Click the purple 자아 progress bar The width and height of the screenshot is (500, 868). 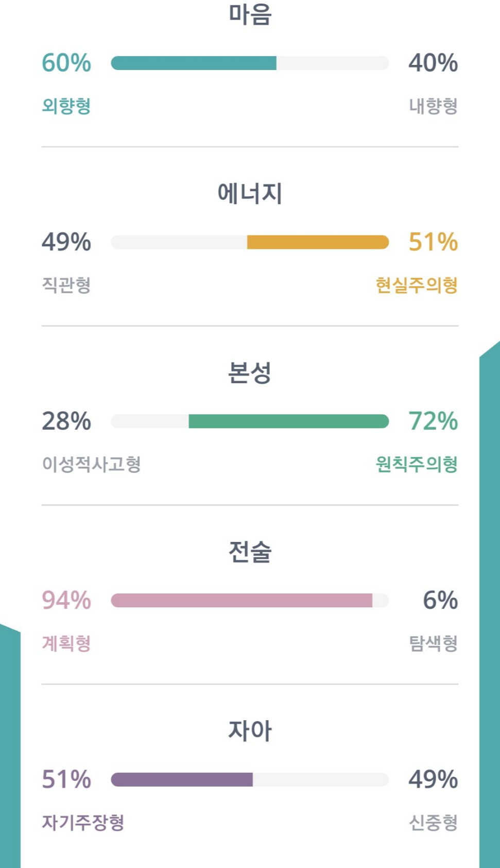tap(250, 780)
